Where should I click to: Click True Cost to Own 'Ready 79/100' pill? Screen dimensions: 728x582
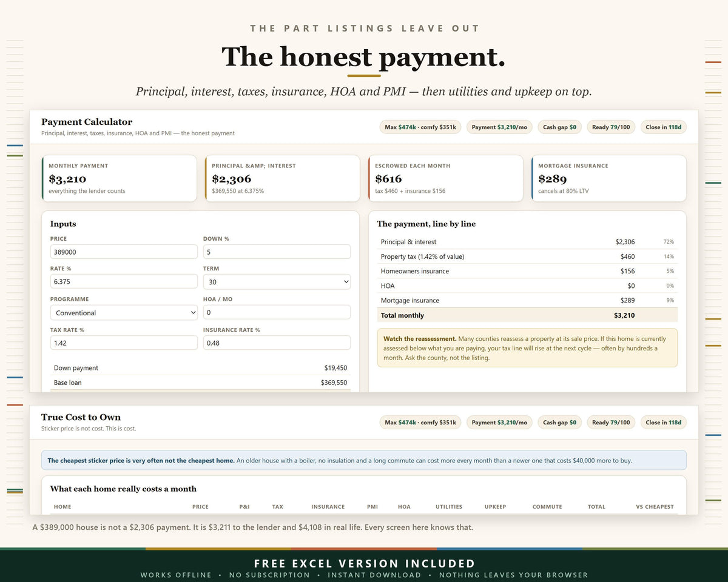pos(611,423)
